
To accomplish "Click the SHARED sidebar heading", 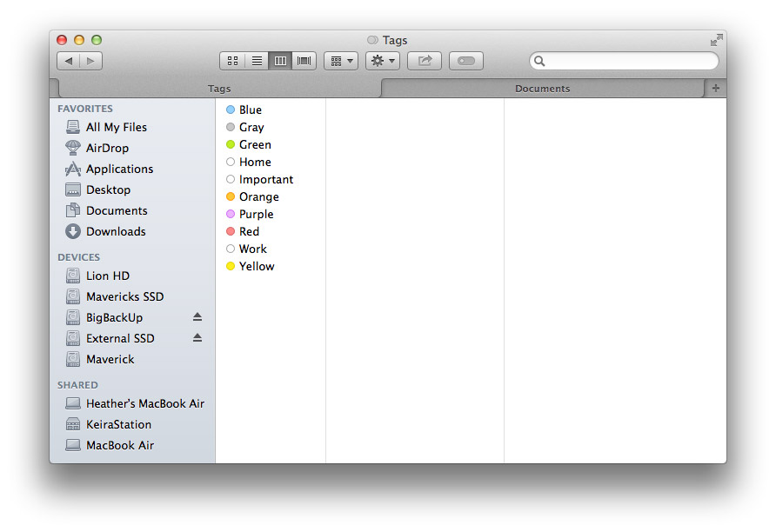I will [x=77, y=385].
